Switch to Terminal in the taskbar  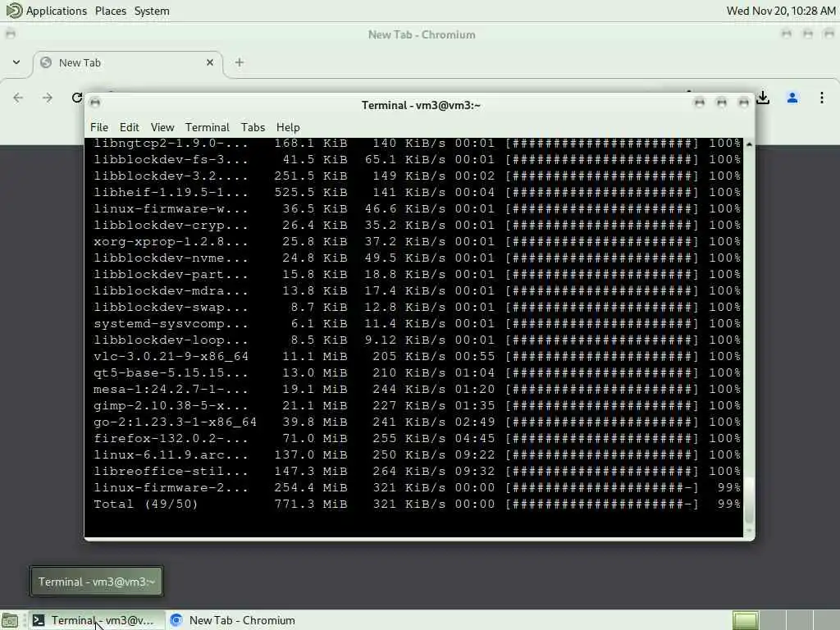(97, 620)
